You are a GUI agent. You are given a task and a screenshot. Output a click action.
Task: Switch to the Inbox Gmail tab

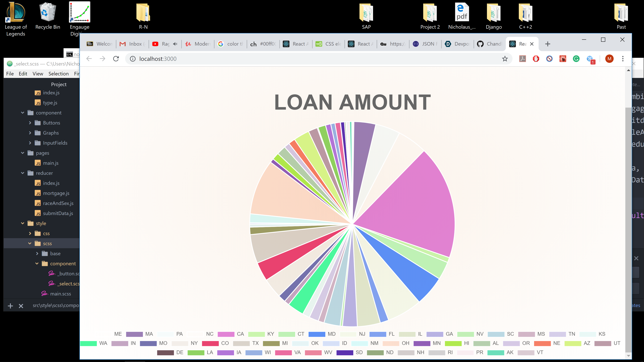coord(133,44)
